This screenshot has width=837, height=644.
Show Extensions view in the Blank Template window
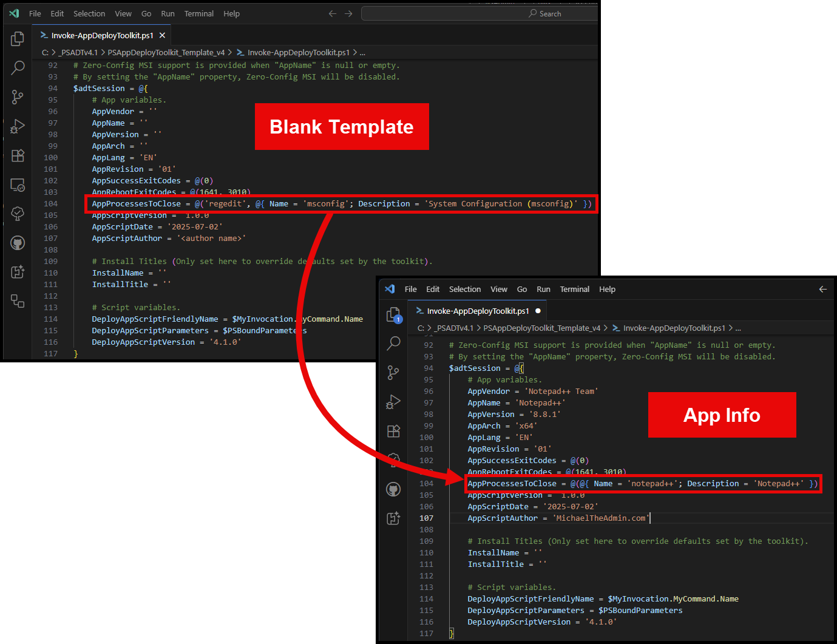[x=18, y=155]
